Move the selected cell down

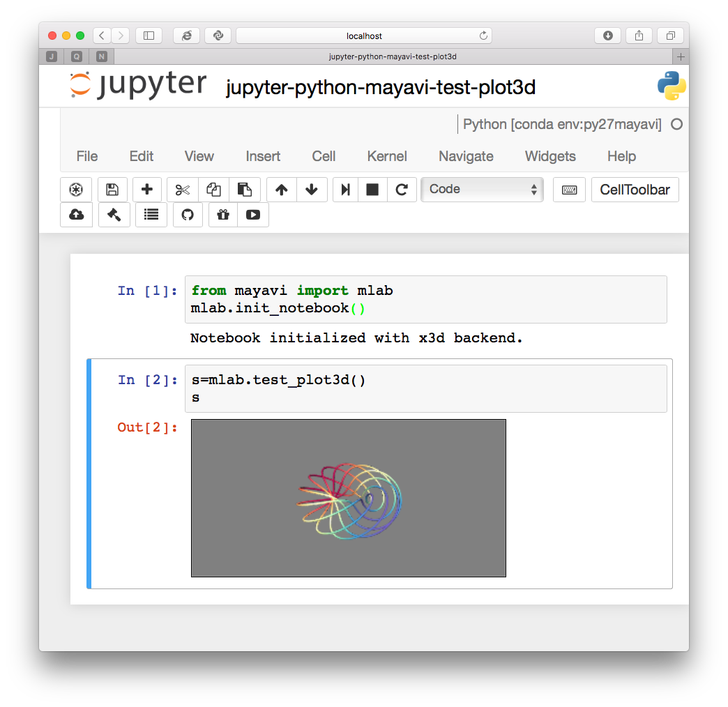[312, 190]
